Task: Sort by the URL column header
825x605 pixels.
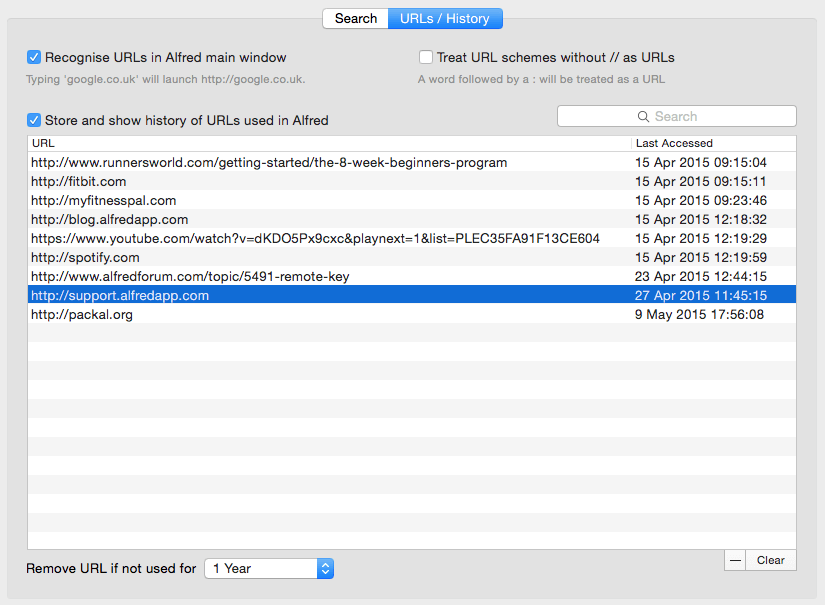Action: (330, 143)
